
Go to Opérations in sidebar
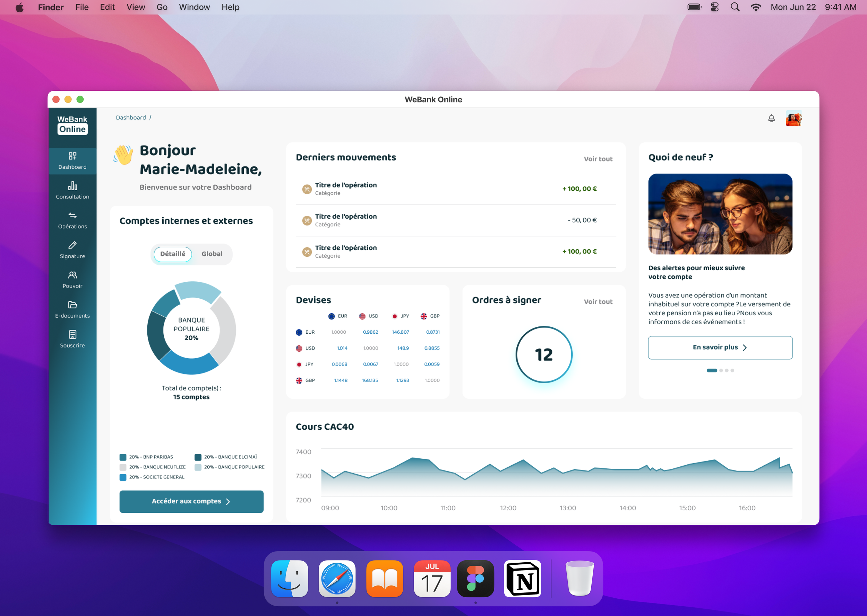click(x=72, y=220)
